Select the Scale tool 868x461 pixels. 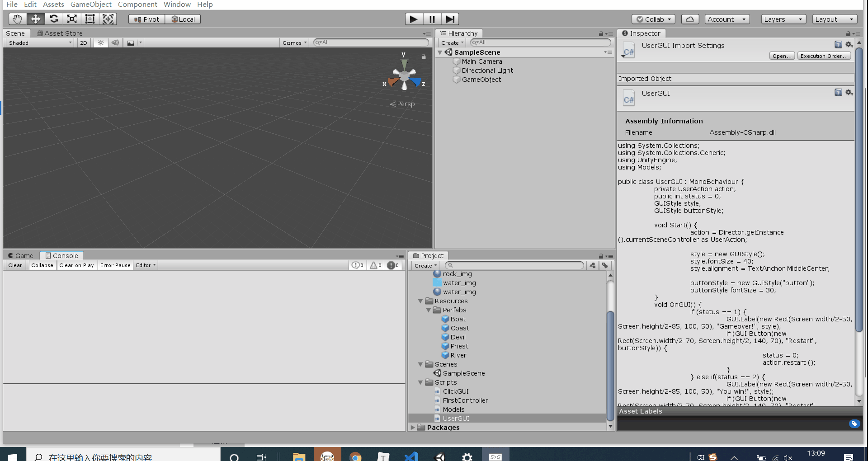[x=72, y=19]
